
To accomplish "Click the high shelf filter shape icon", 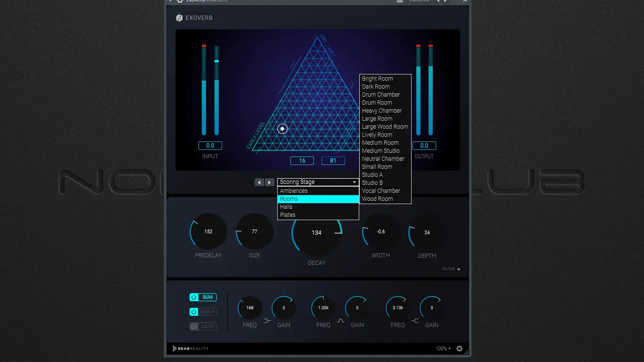I will (415, 321).
